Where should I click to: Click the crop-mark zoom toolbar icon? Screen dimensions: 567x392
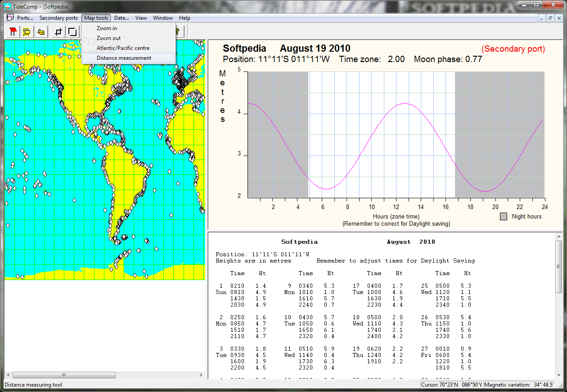58,31
